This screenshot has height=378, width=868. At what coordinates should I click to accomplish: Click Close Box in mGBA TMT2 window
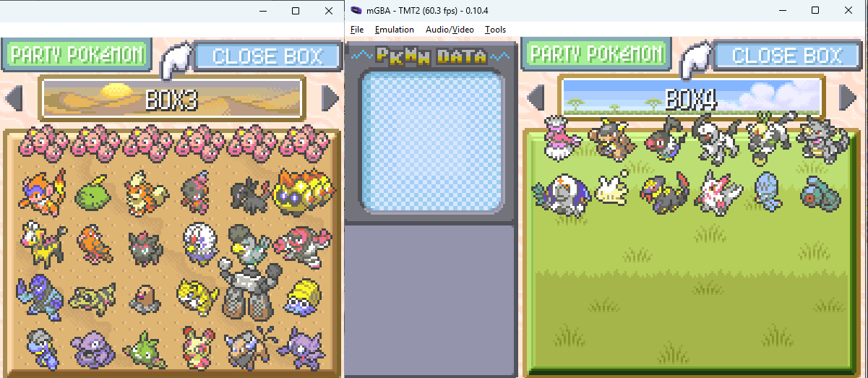pos(787,55)
